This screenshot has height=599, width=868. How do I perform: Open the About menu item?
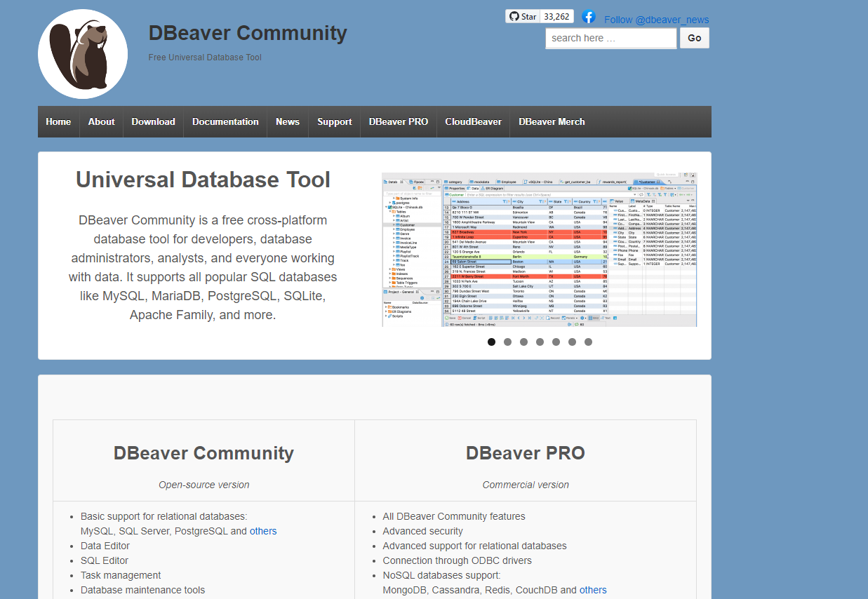101,121
